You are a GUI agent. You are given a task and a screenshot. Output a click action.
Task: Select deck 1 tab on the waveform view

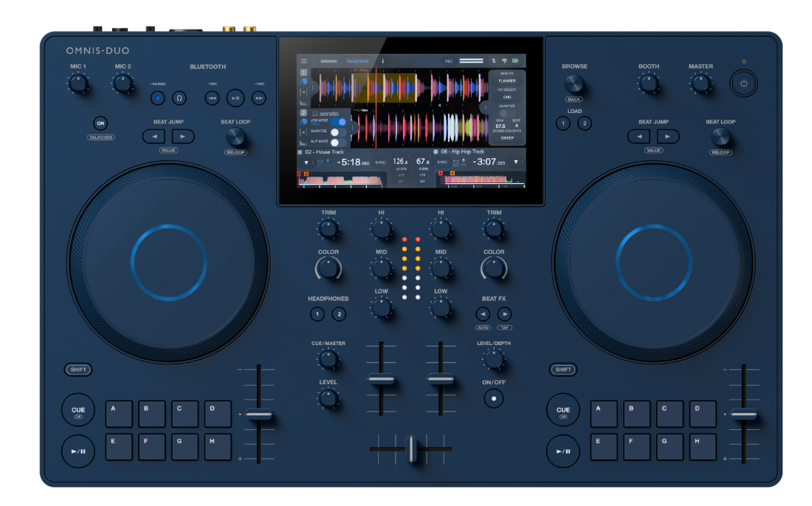[303, 72]
